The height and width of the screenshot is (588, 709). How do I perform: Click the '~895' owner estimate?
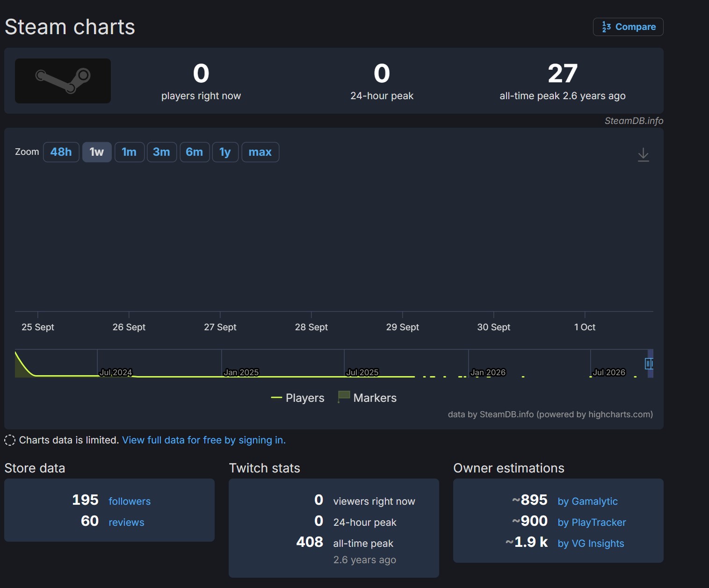(530, 500)
